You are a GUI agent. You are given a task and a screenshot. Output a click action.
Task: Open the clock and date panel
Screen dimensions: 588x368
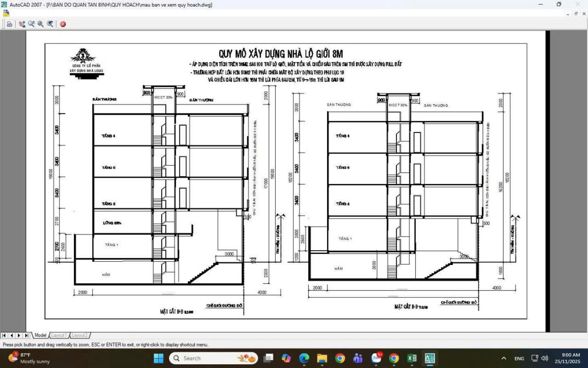point(568,358)
